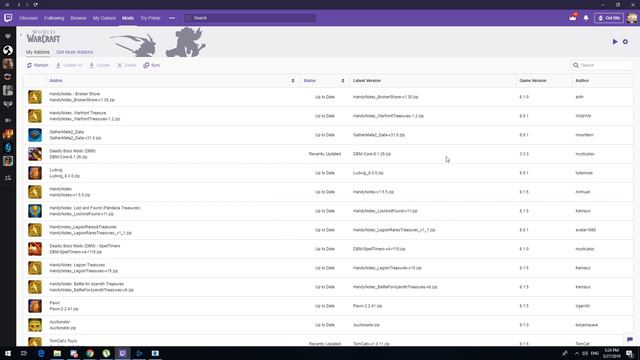Viewport: 640px width, 360px height.
Task: Go to the Browse section
Action: [x=78, y=18]
